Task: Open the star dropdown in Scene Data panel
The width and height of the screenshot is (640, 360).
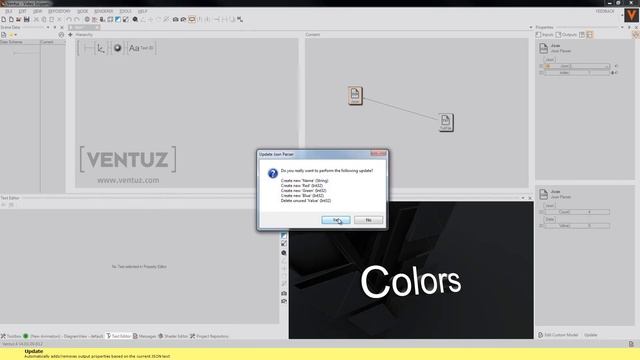Action: pos(13,35)
